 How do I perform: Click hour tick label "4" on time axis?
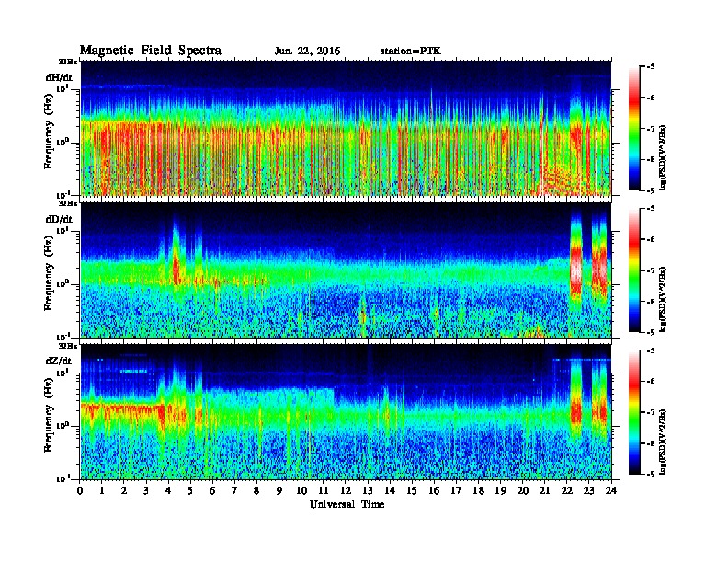click(168, 490)
